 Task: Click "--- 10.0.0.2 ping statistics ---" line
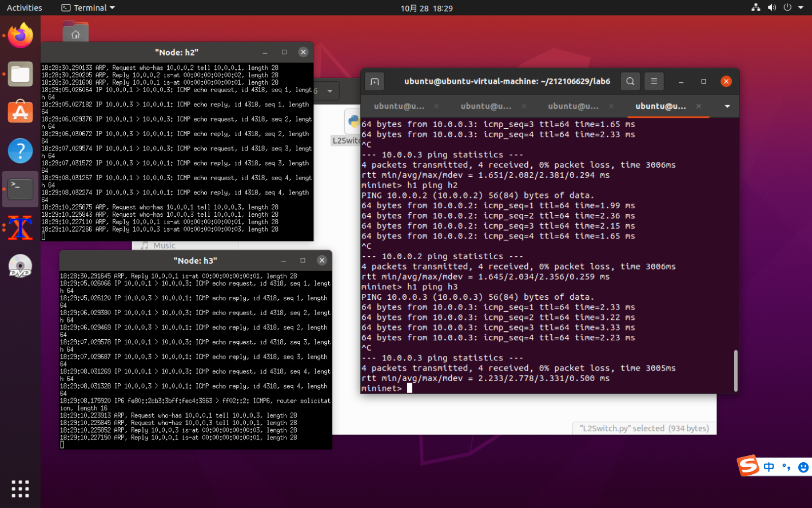coord(443,257)
